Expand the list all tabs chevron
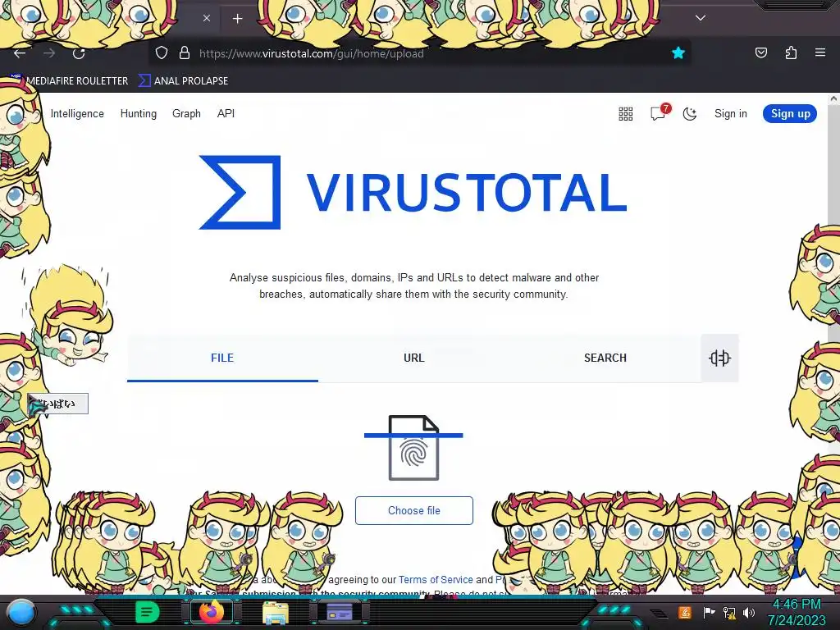This screenshot has width=840, height=630. [x=701, y=18]
